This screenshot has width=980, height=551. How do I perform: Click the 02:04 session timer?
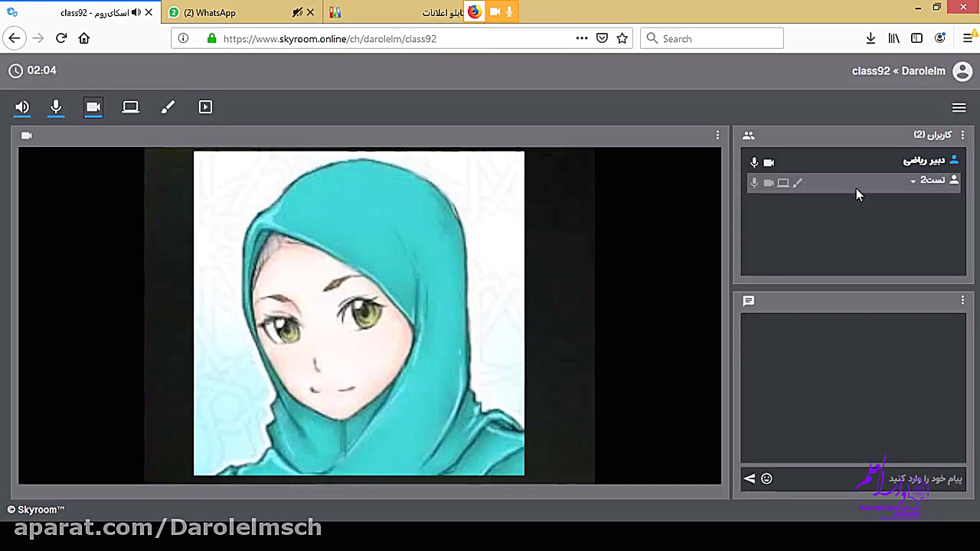pyautogui.click(x=42, y=70)
